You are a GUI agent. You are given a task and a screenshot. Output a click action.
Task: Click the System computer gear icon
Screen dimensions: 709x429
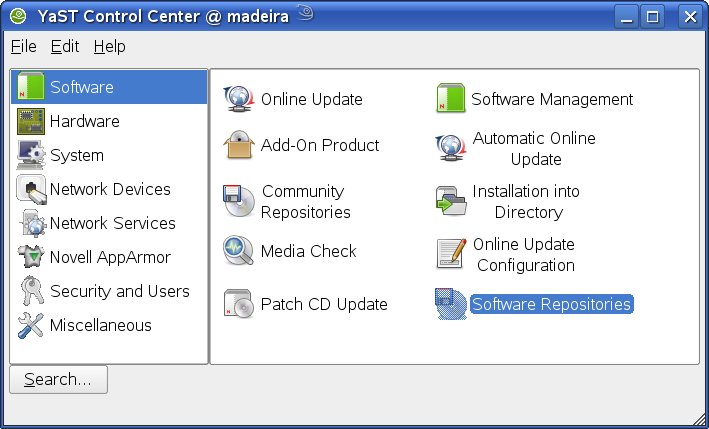(31, 155)
